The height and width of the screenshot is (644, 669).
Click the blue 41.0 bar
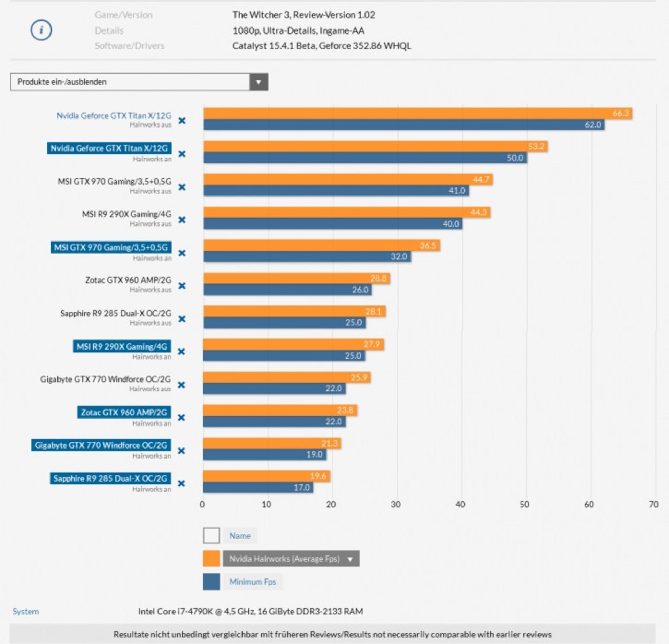(x=336, y=191)
